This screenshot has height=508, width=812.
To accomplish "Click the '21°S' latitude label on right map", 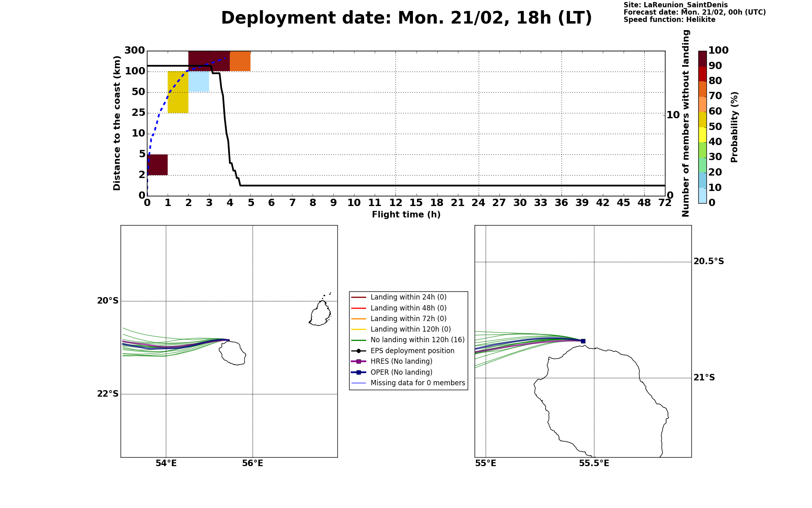I will pos(704,378).
